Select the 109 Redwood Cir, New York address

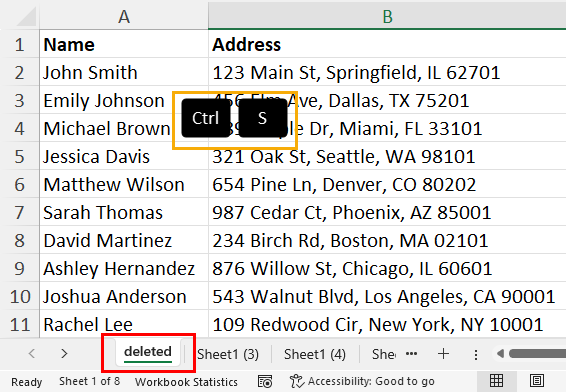point(387,324)
